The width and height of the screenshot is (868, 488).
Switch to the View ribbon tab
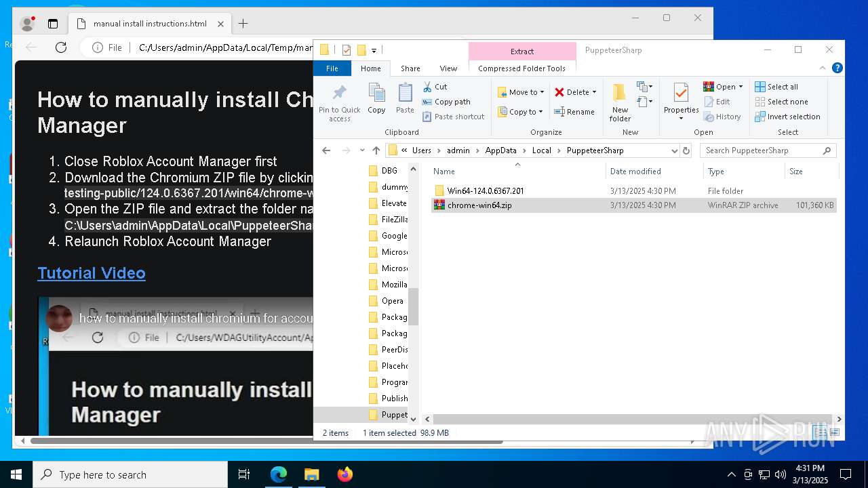tap(448, 68)
